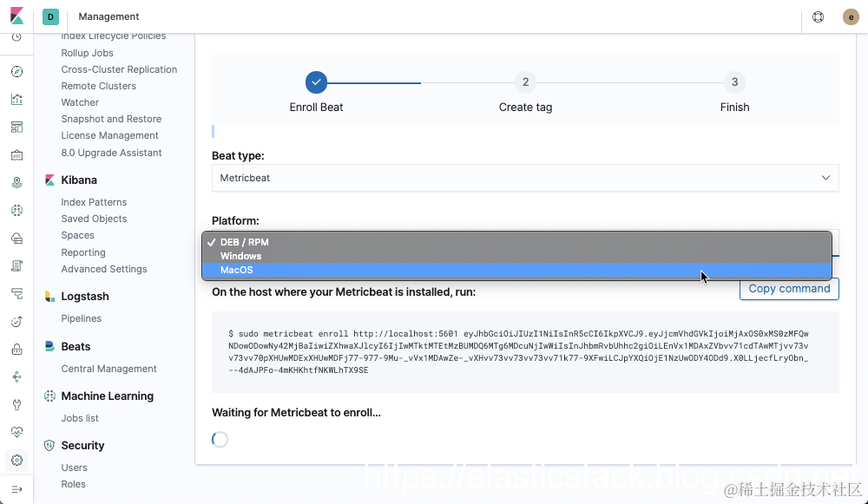Open Snapshot and Restore
This screenshot has width=868, height=504.
[111, 120]
